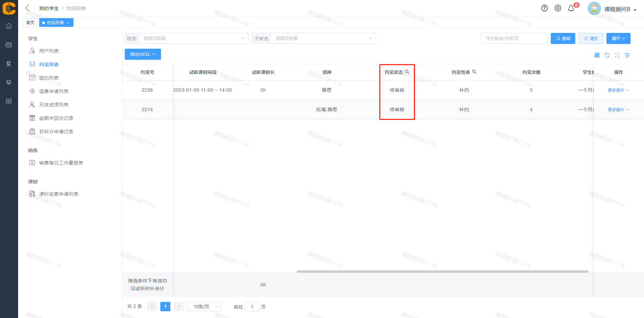The image size is (644, 318).
Task: Click the back arrow in header
Action: click(x=28, y=8)
